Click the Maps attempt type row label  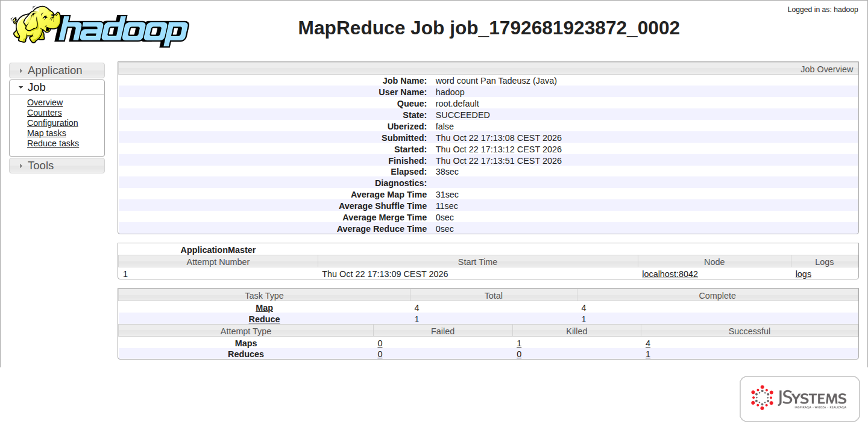246,343
